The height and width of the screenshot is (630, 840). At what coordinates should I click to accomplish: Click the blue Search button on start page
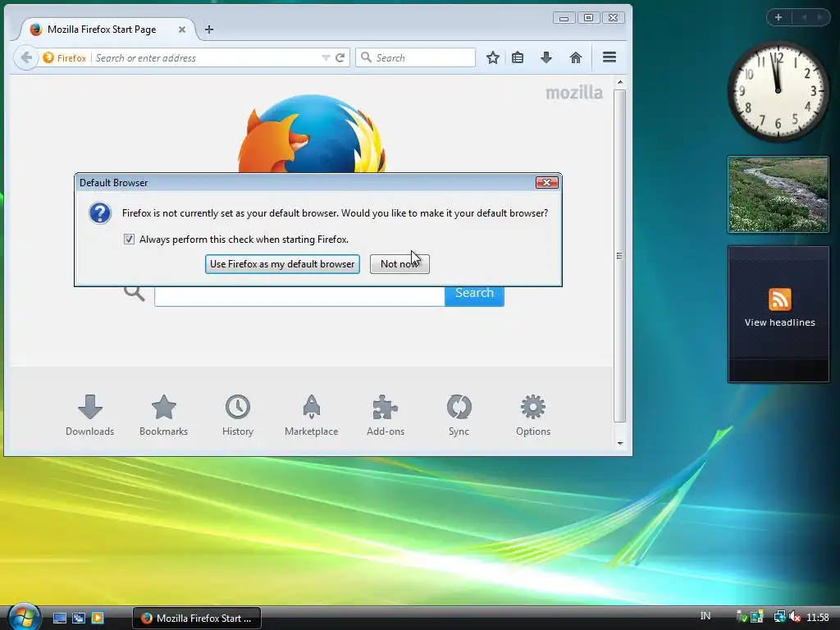coord(474,296)
